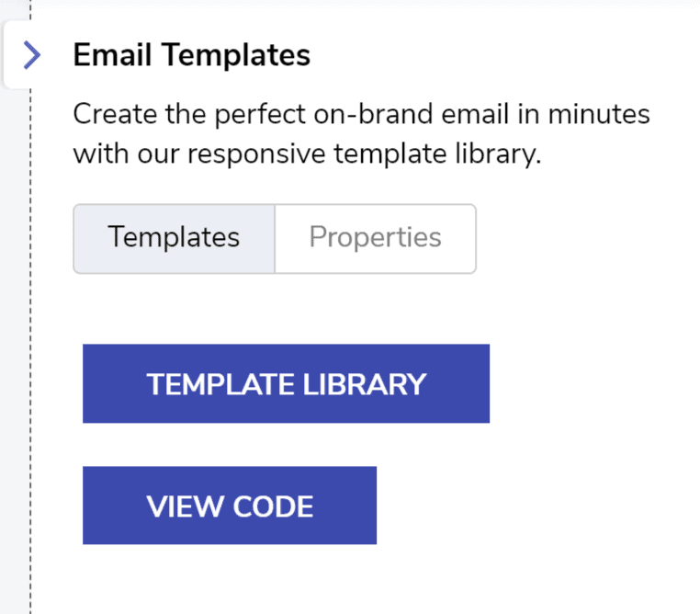Select the Email Templates heading
The height and width of the screenshot is (614, 700).
191,55
